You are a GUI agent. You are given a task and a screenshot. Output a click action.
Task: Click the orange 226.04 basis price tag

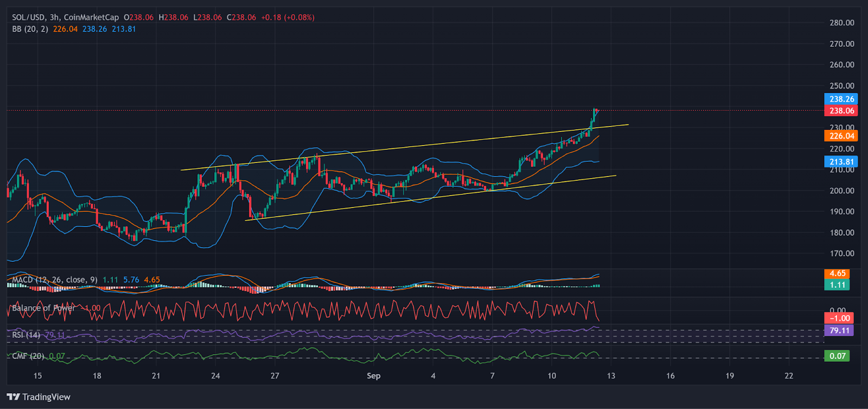[x=841, y=136]
